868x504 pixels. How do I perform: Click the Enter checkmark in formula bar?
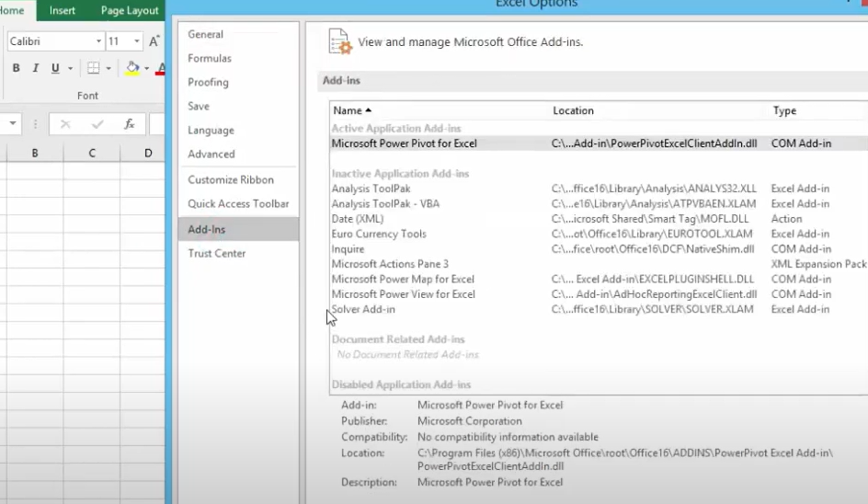[x=97, y=124]
